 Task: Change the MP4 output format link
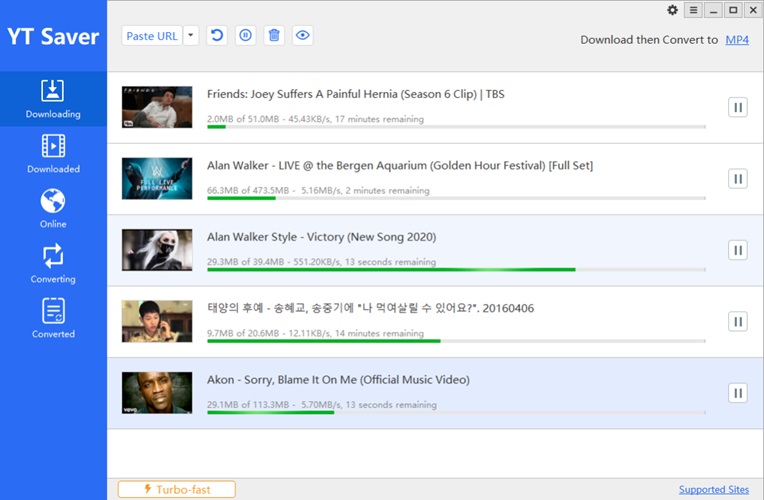click(737, 40)
